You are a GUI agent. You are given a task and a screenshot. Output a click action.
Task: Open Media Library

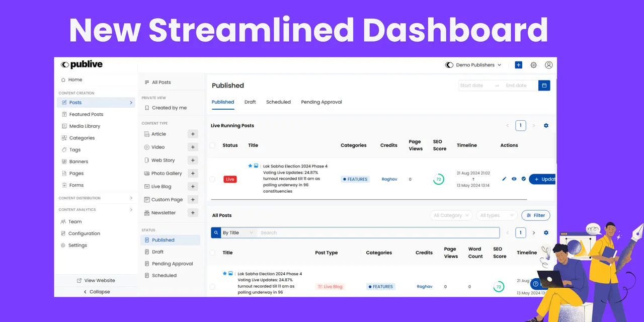point(85,126)
